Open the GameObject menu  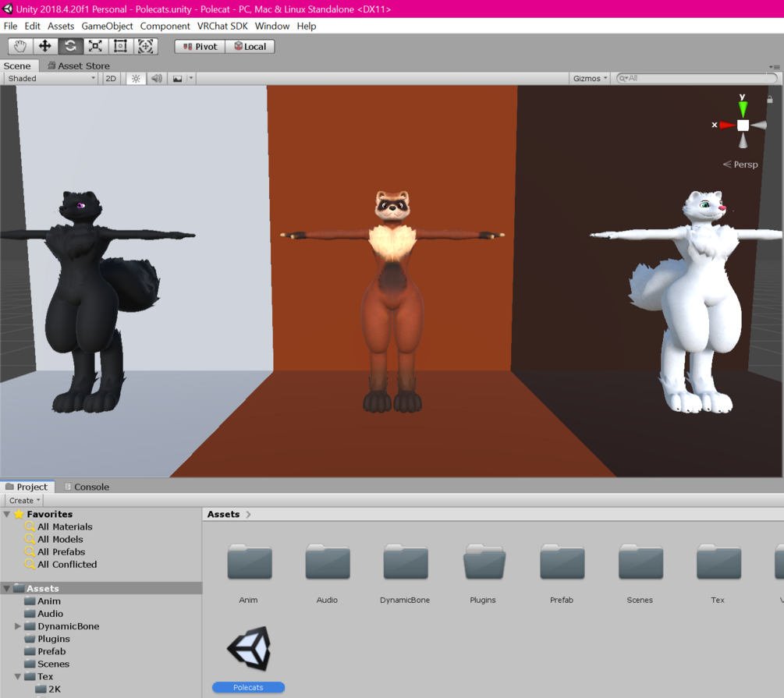tap(107, 26)
